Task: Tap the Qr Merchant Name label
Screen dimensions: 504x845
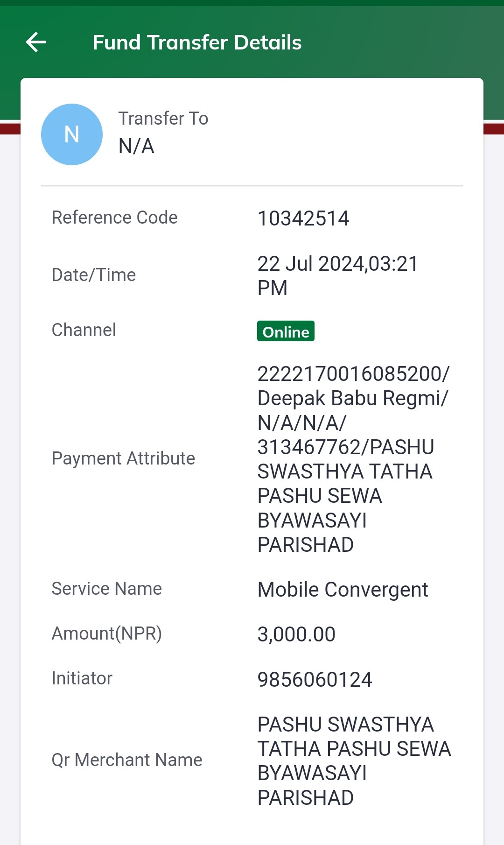Action: tap(127, 760)
